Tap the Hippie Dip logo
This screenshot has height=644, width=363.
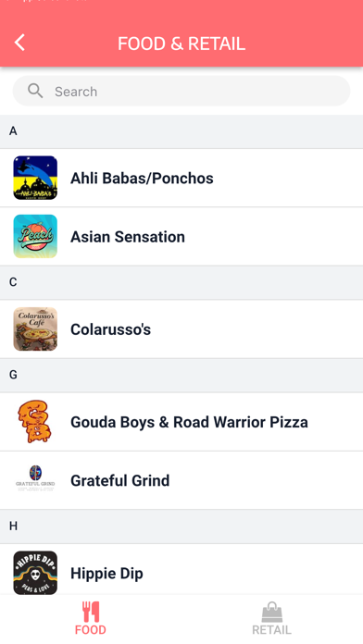(35, 573)
